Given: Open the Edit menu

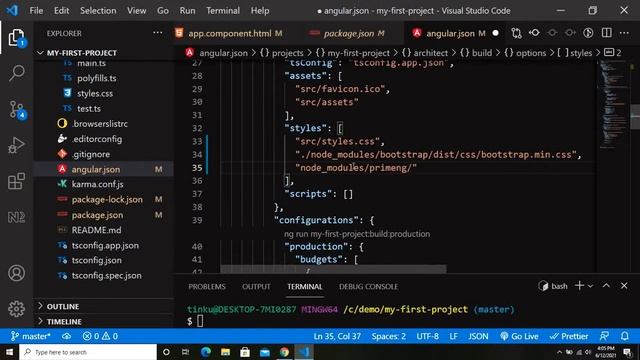Looking at the screenshot, I should pos(61,11).
